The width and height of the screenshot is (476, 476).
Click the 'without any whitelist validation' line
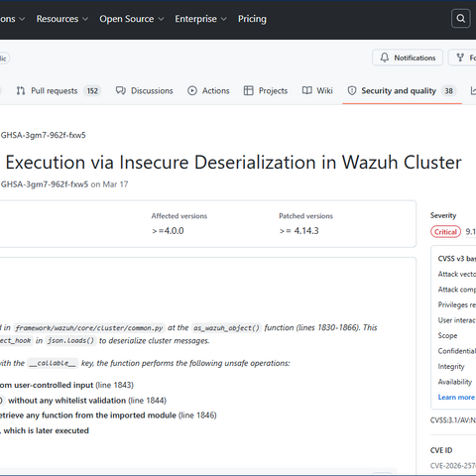[67, 401]
